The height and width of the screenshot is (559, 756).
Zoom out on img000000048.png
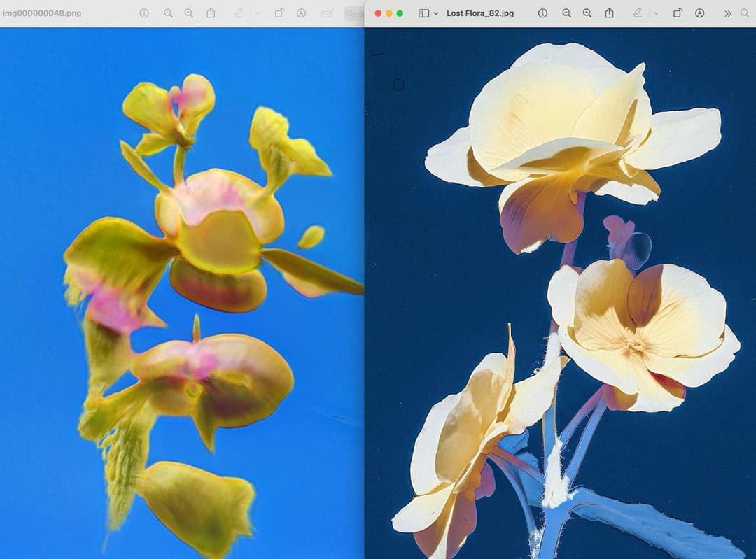point(168,13)
